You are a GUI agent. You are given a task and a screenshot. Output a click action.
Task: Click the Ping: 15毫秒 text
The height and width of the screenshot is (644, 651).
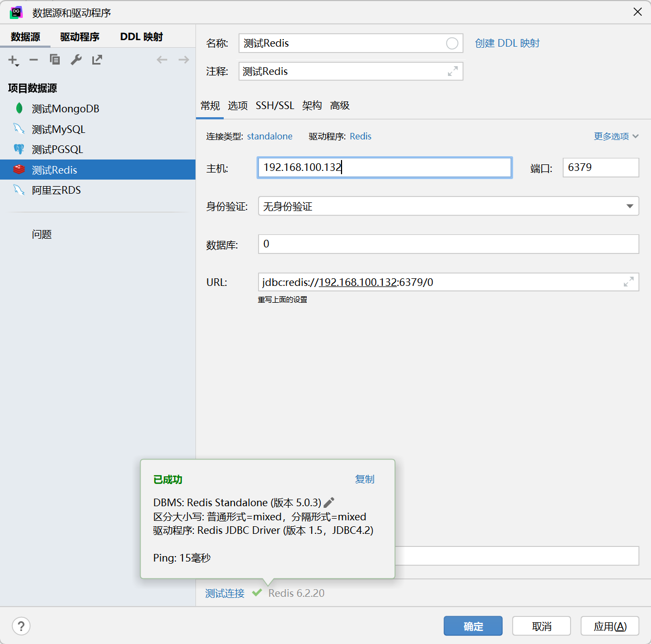coord(182,558)
